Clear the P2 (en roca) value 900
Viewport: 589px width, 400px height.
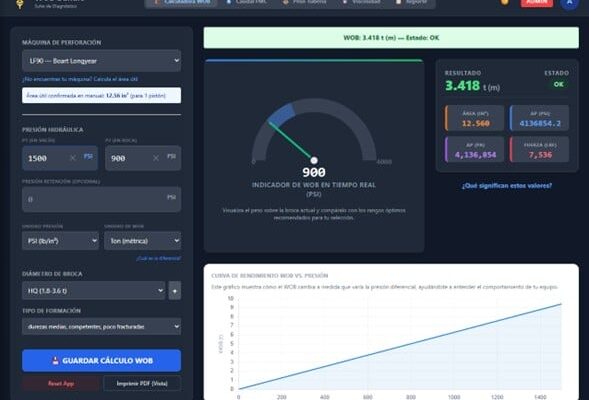(x=156, y=158)
